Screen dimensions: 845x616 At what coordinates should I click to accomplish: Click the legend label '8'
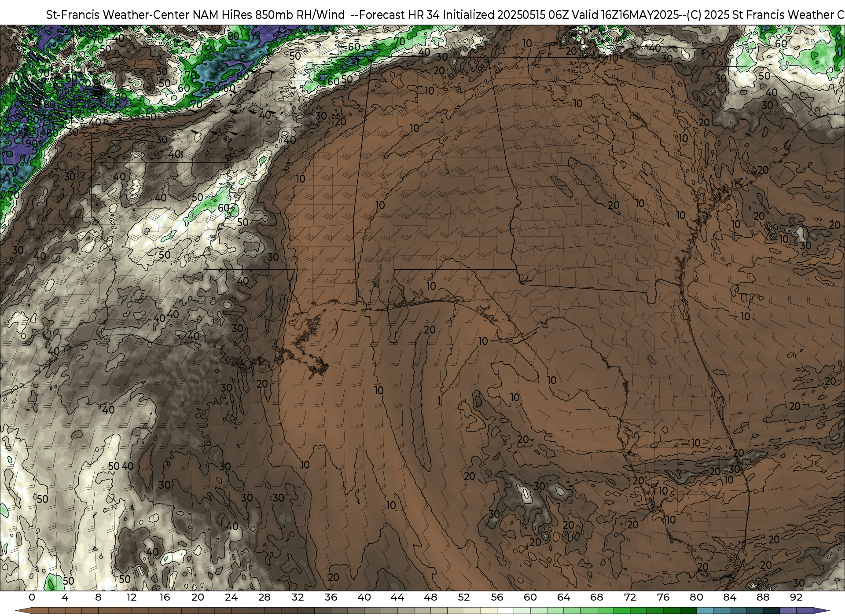click(98, 598)
